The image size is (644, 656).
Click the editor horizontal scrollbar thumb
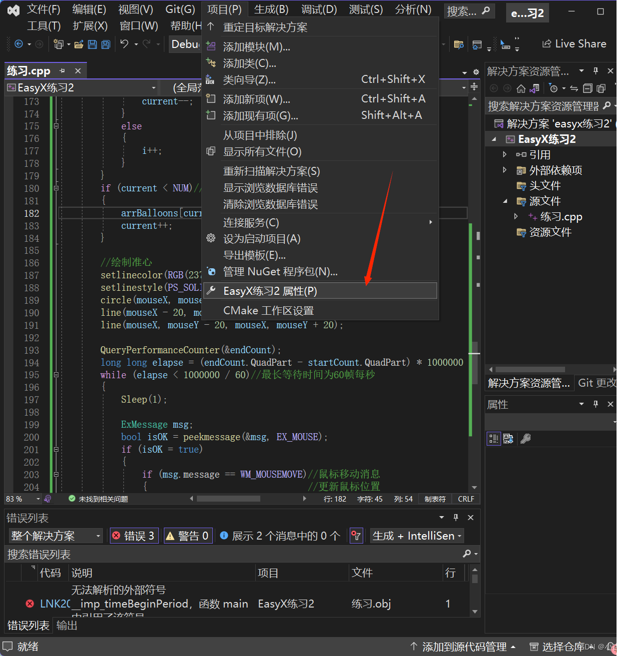pyautogui.click(x=228, y=499)
